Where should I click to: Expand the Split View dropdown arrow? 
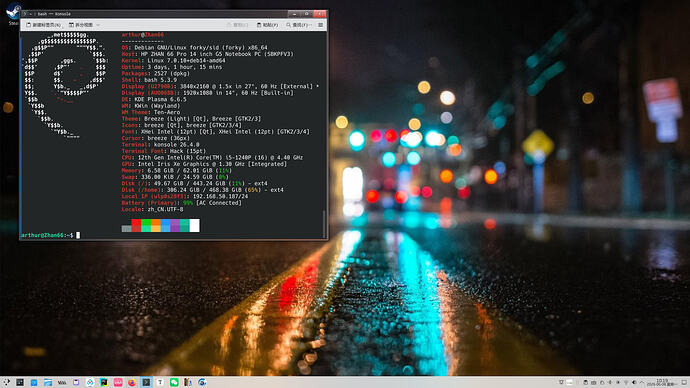(x=98, y=25)
